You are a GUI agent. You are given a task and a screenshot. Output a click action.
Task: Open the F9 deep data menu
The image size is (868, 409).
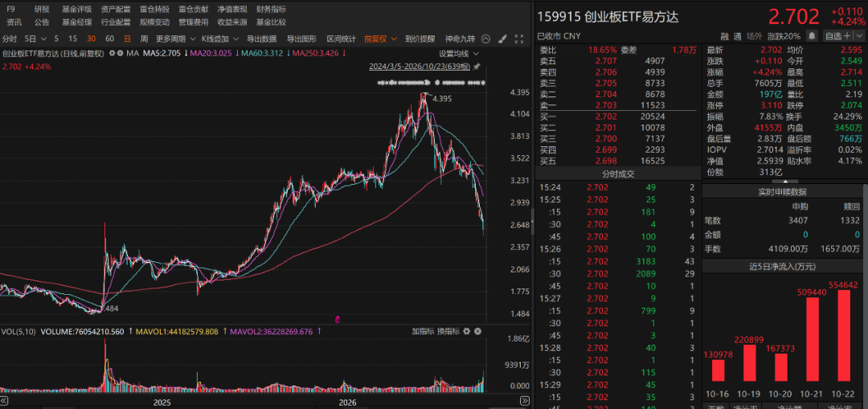tap(11, 10)
